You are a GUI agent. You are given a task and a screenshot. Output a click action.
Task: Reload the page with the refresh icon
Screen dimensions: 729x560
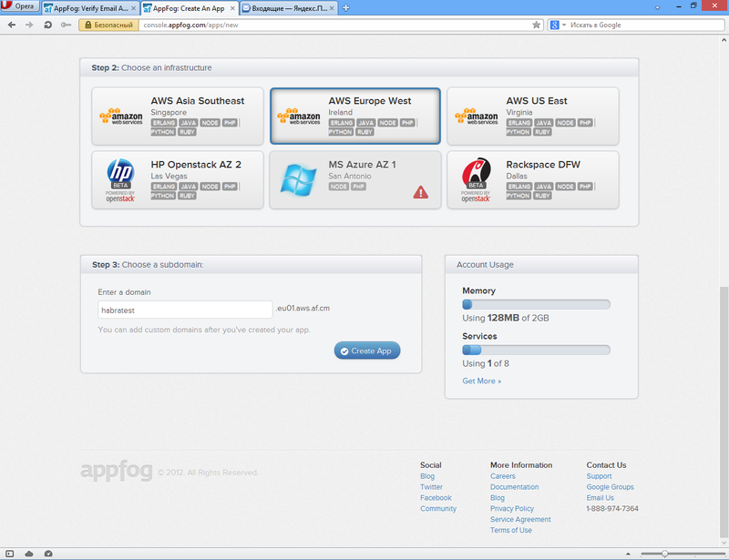47,25
